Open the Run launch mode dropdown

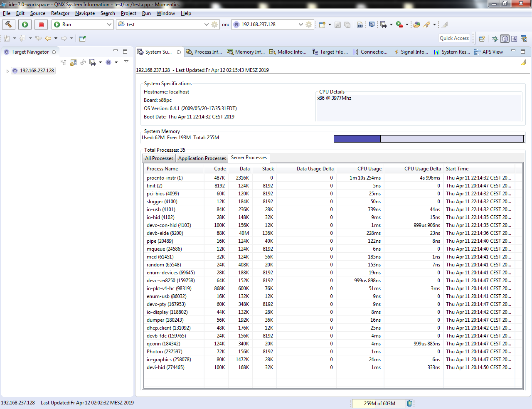pyautogui.click(x=109, y=25)
